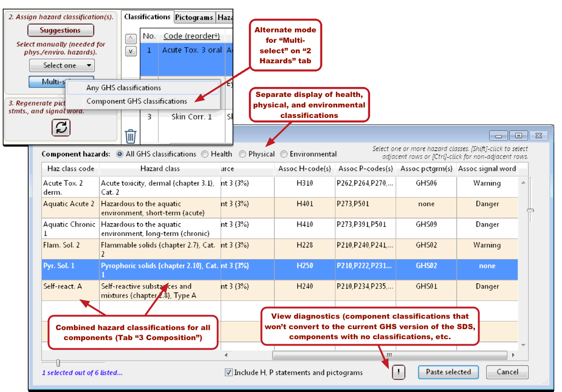This screenshot has height=392, width=562.
Task: Select the Pyr. Sol. 1 row
Action: point(280,270)
